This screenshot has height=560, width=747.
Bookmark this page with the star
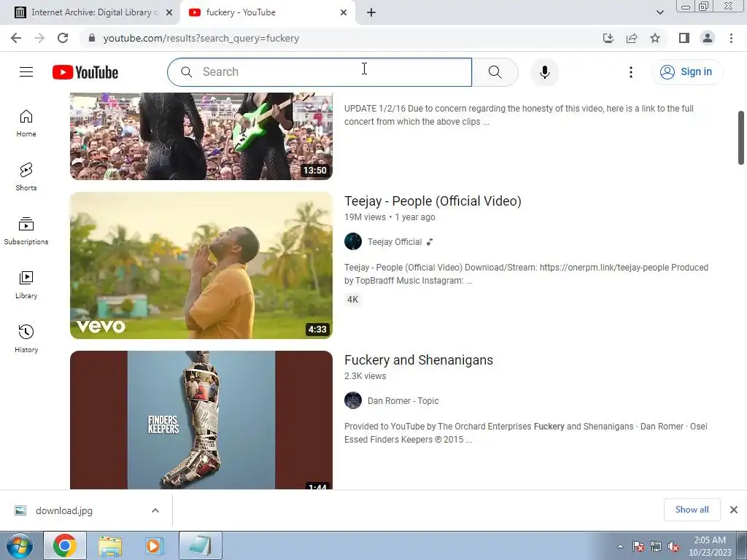[655, 38]
